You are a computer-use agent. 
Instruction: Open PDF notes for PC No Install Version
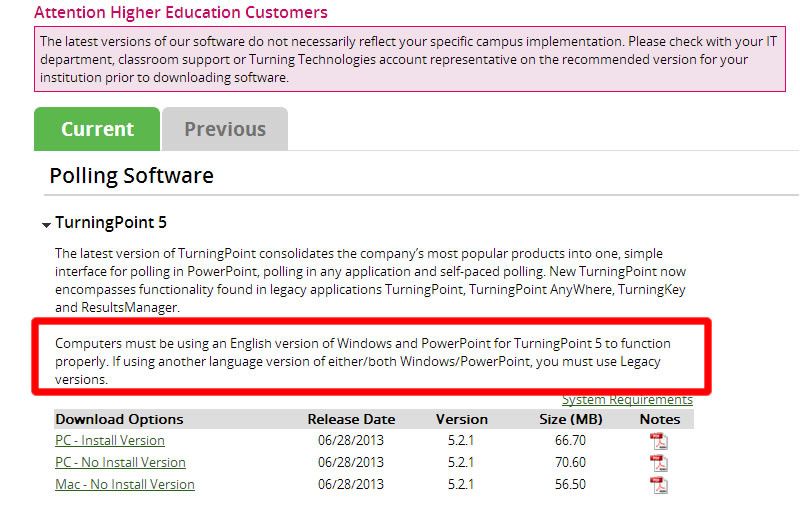pos(658,463)
